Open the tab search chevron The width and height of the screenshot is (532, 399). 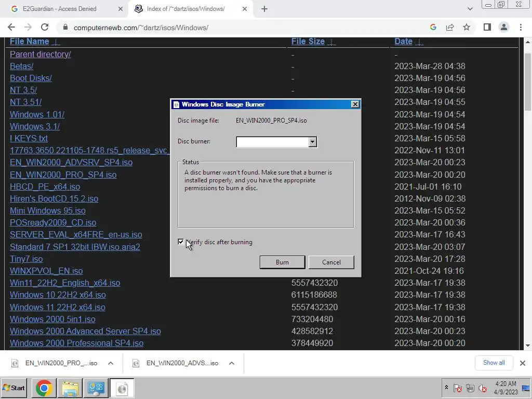(470, 9)
